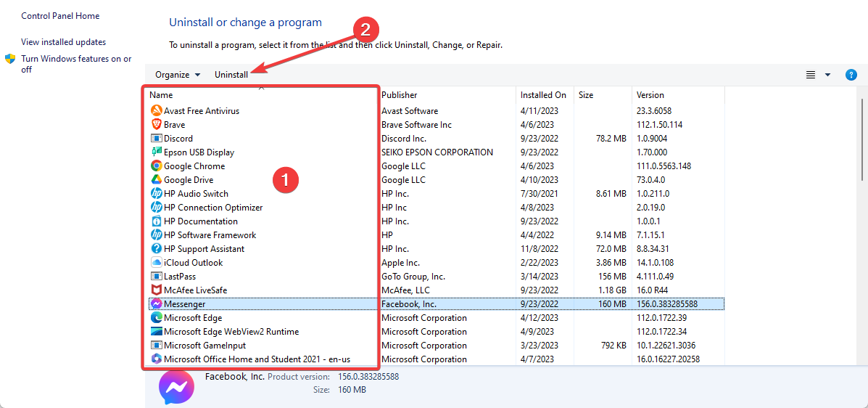Open help with the blue question mark icon

[851, 75]
